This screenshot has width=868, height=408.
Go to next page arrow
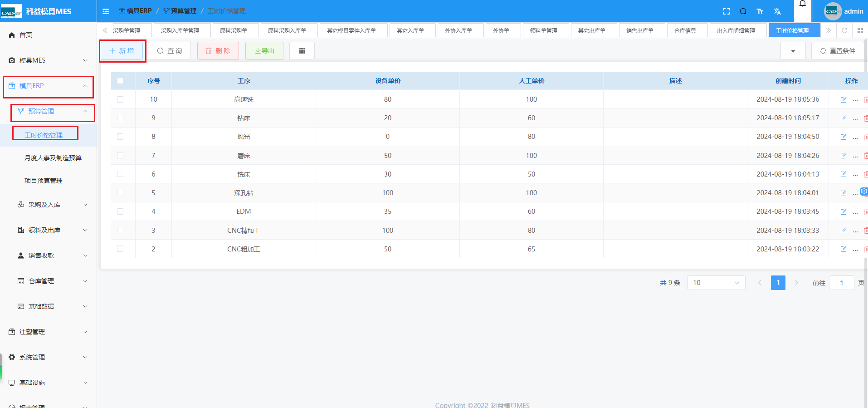[796, 283]
